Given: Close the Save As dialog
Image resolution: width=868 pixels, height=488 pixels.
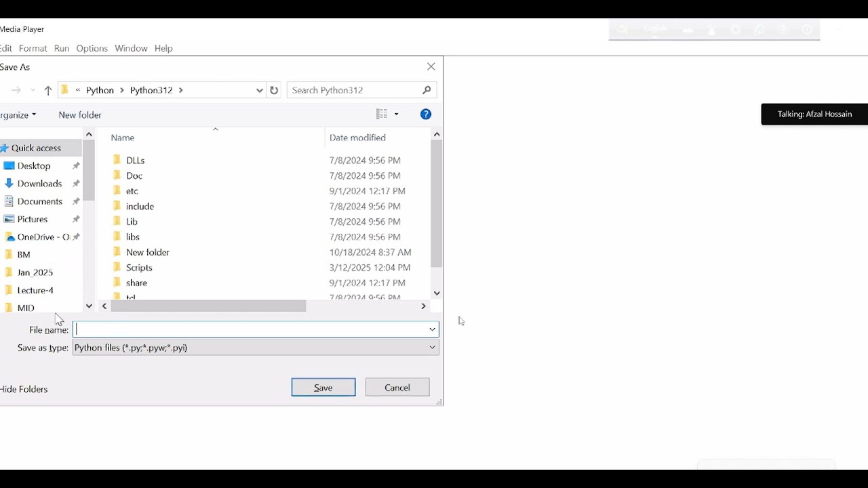Looking at the screenshot, I should click(431, 66).
